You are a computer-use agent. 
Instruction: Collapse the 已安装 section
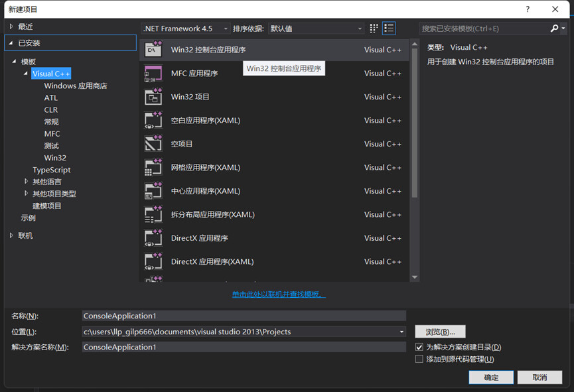11,43
